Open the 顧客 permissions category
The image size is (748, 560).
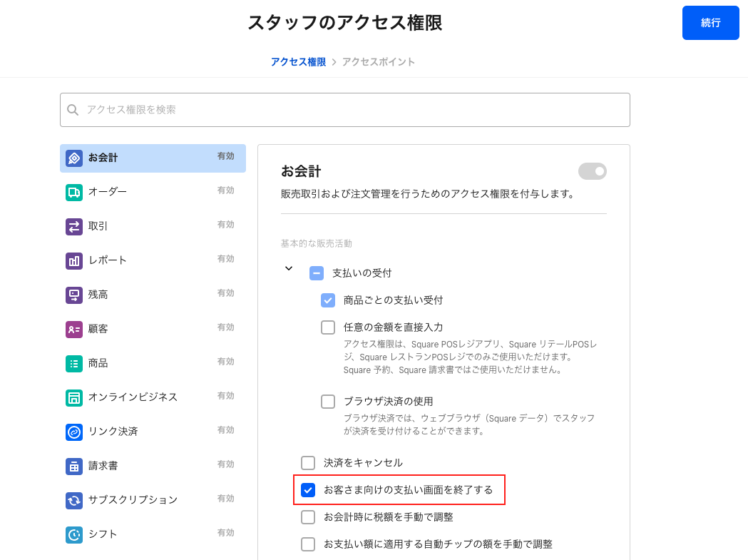[x=153, y=329]
